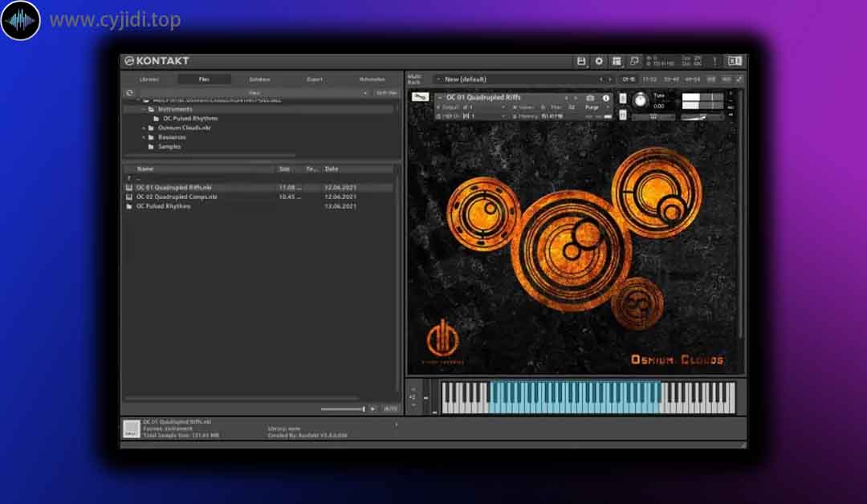The image size is (867, 504).
Task: Toggle the S solo button of the instrument
Action: click(x=623, y=99)
